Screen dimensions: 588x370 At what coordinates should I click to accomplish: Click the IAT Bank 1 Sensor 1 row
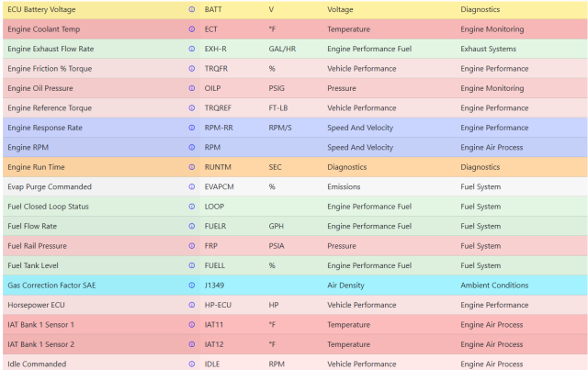point(295,324)
